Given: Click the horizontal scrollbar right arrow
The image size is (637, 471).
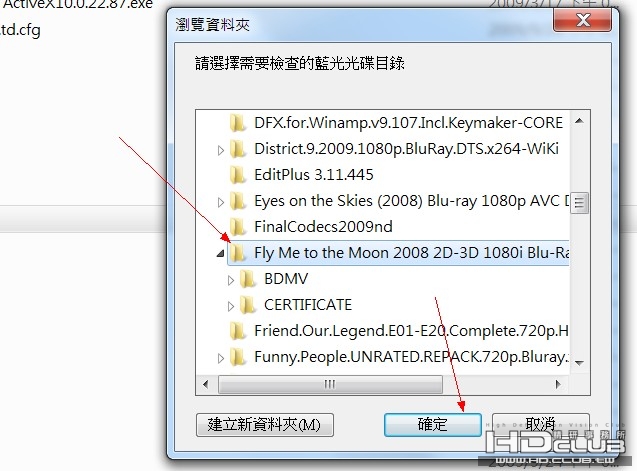Looking at the screenshot, I should point(558,384).
